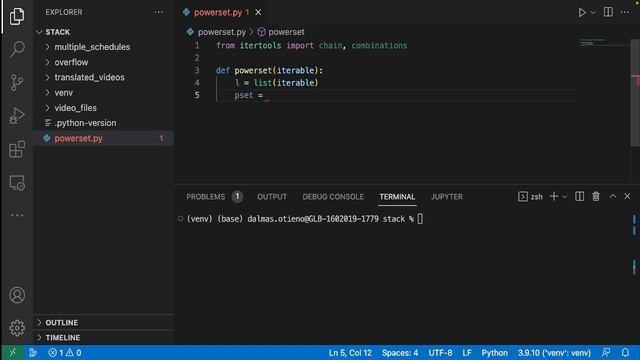Switch to the PROBLEMS panel tab
The width and height of the screenshot is (640, 360).
[x=206, y=197]
